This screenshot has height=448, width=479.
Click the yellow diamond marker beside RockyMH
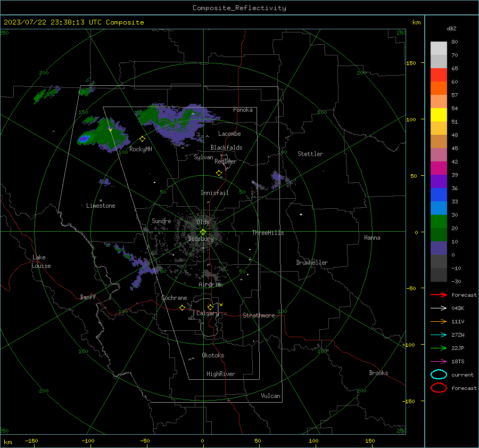point(142,139)
